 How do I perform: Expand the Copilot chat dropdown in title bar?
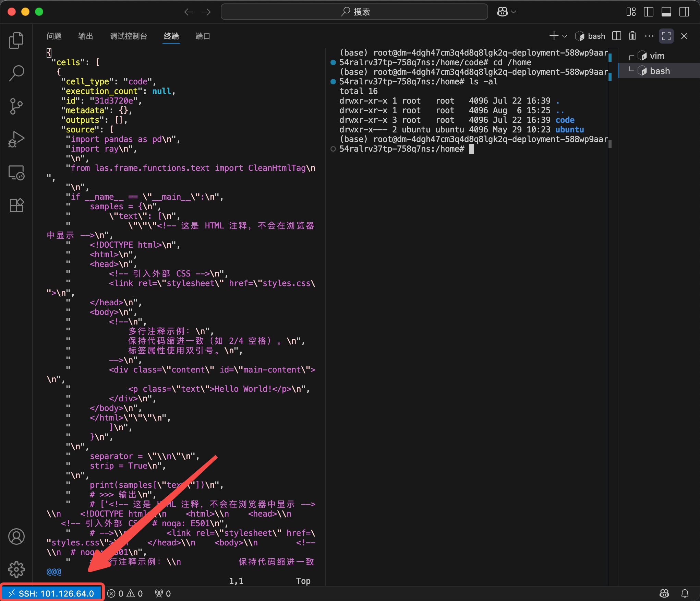click(514, 12)
